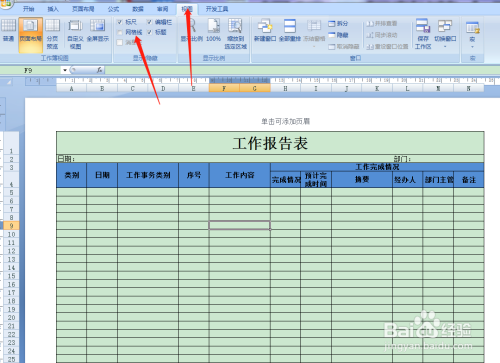This screenshot has height=363, width=500.
Task: Save Workspace (保存工作区)
Action: 423,35
